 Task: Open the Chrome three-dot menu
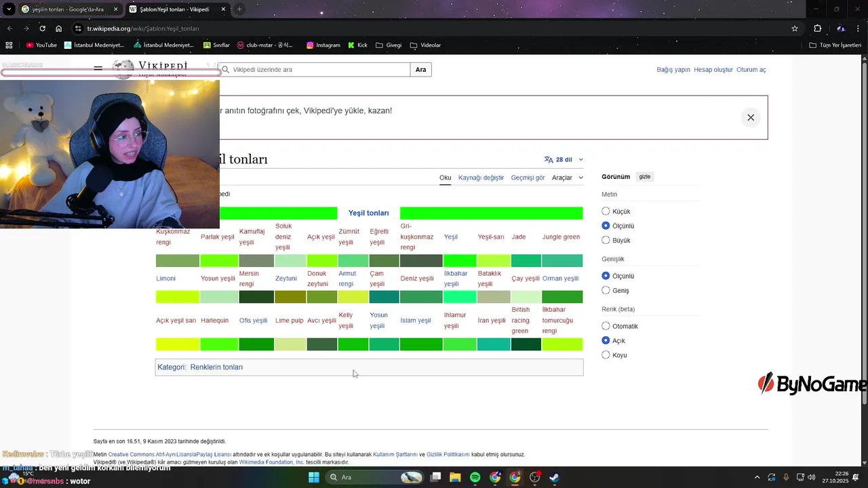857,28
